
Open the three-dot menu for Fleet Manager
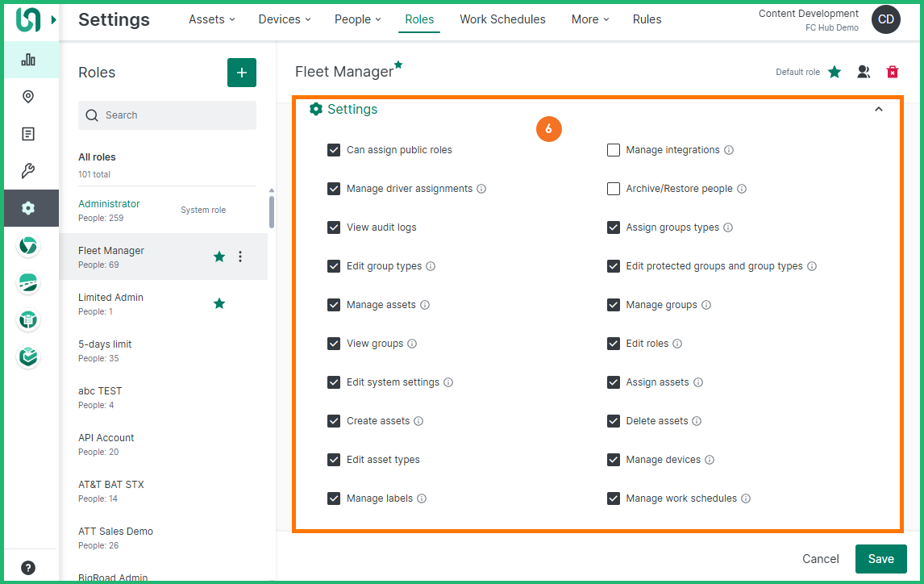240,257
